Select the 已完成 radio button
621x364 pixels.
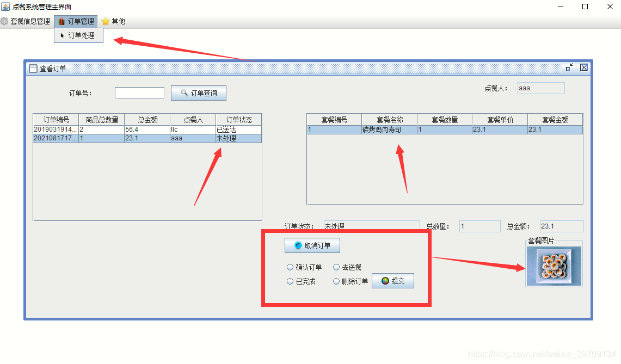point(290,282)
